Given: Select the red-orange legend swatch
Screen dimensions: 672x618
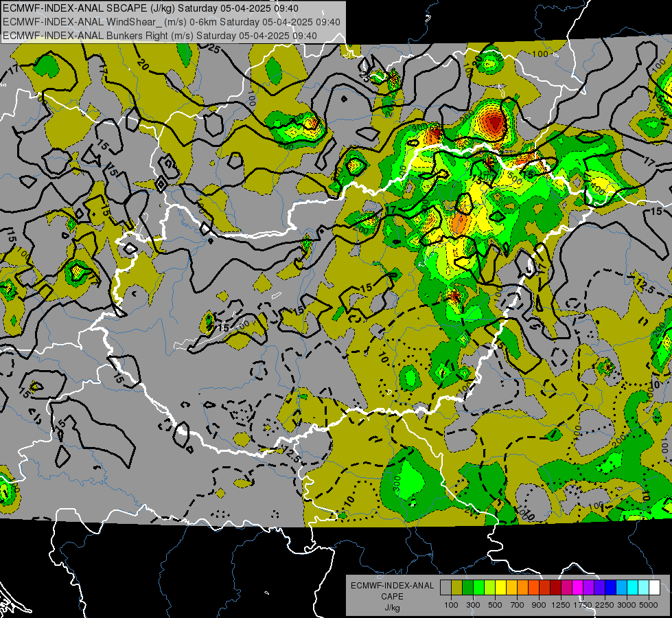Looking at the screenshot, I should 533,587.
